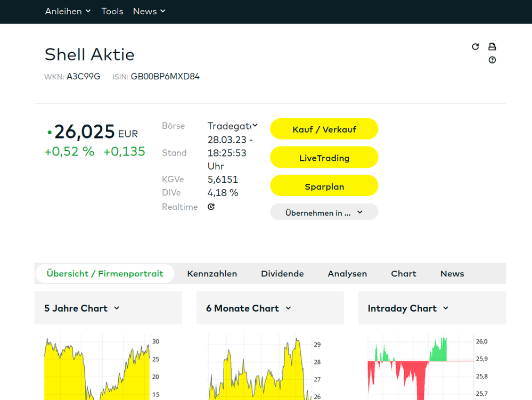532x400 pixels.
Task: Click the Sparplan button
Action: tap(324, 186)
